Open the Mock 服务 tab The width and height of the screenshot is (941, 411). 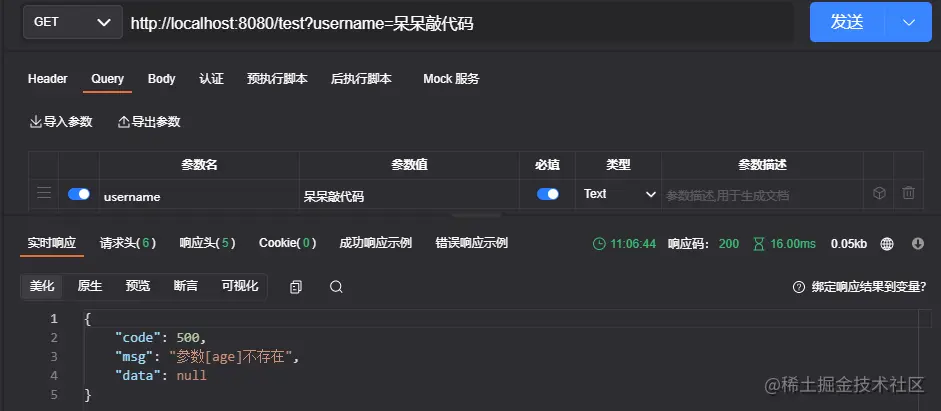click(x=451, y=79)
